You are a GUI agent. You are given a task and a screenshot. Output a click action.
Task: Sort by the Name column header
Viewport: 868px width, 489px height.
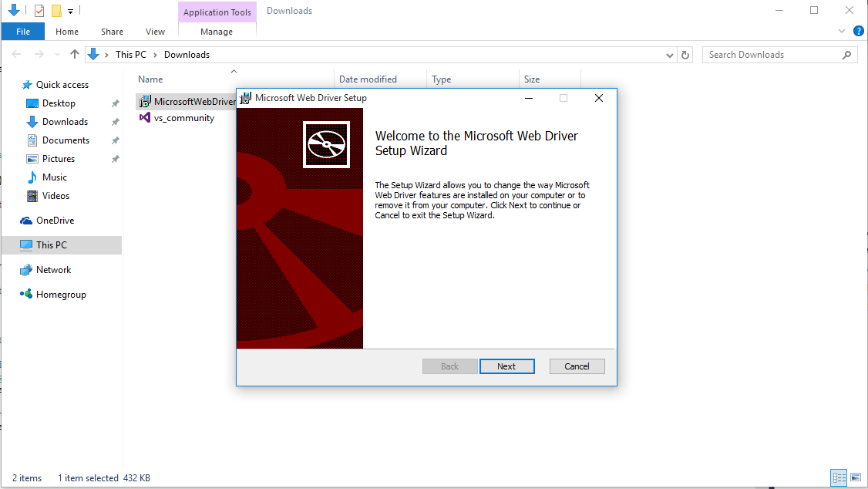point(150,79)
